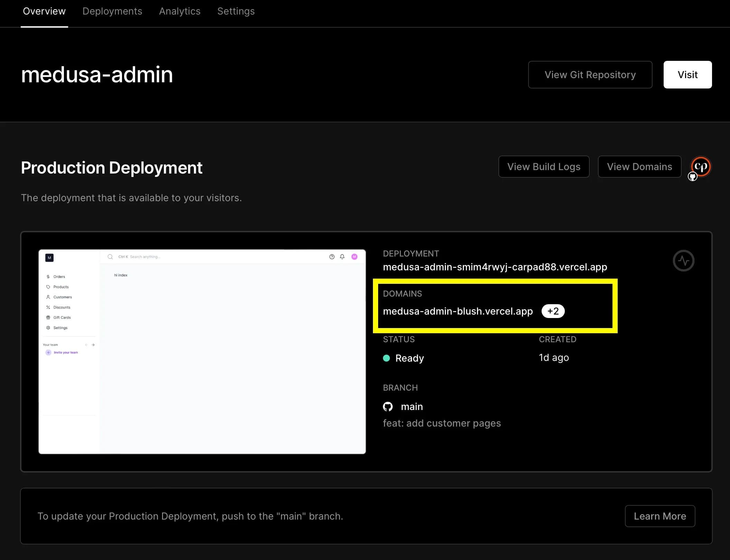Click the green Ready status dot
730x560 pixels.
tap(386, 358)
